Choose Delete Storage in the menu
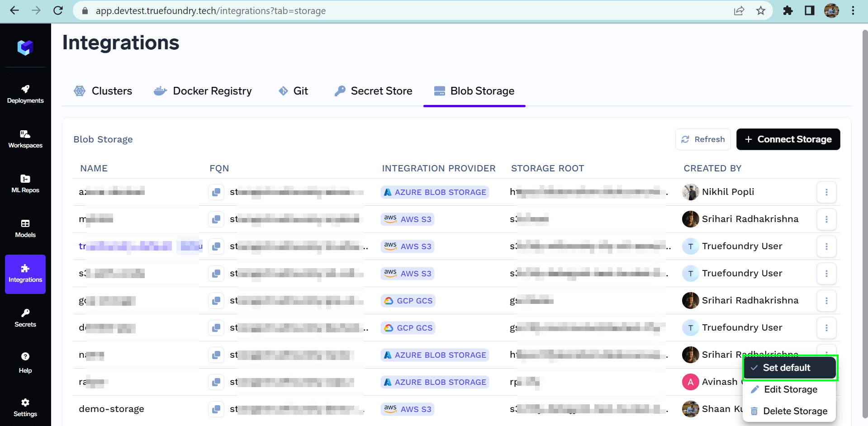Viewport: 868px width, 426px height. (789, 411)
